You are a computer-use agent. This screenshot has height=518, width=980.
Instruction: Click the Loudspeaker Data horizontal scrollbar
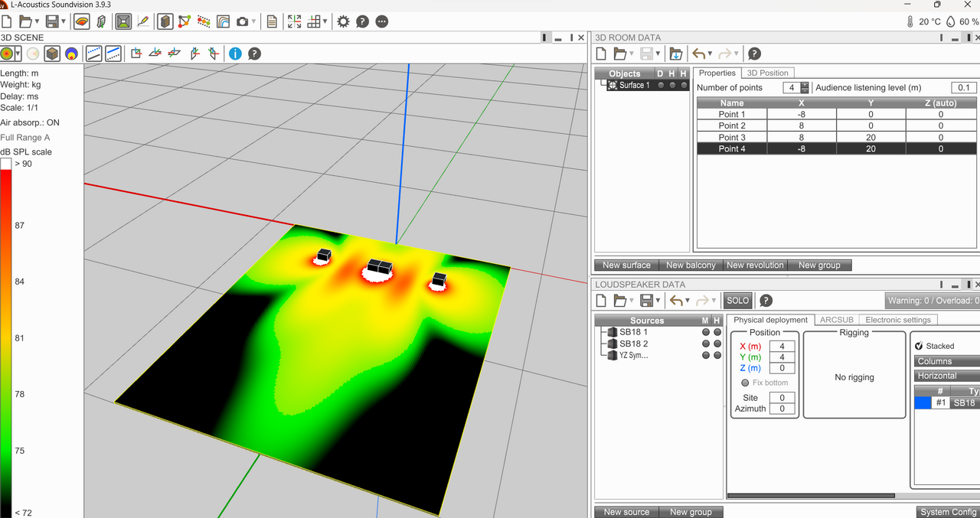(x=810, y=495)
